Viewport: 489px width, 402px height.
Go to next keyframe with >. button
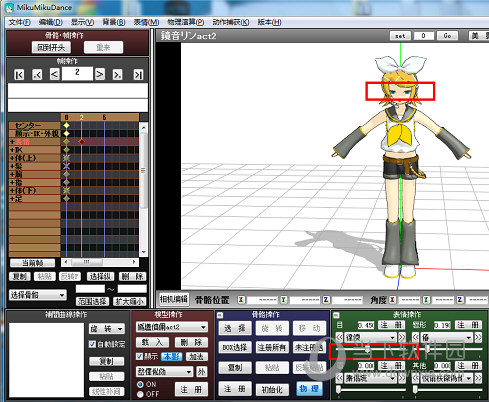(117, 75)
